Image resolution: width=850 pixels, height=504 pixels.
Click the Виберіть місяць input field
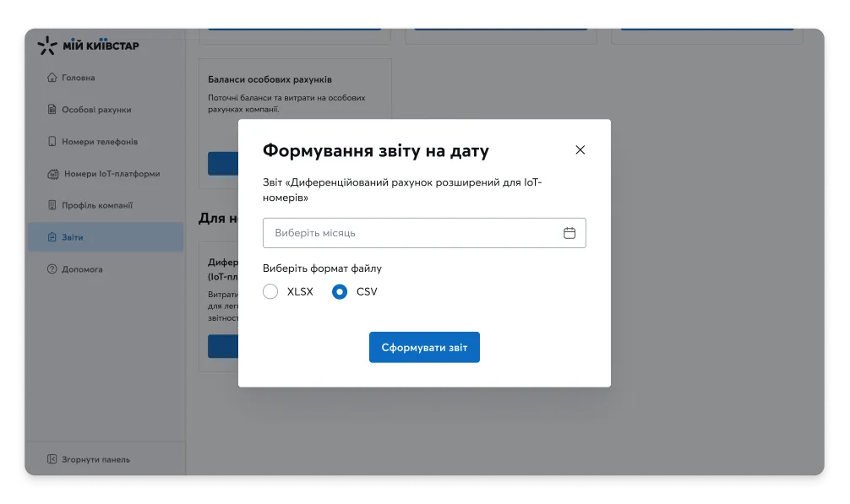[424, 233]
